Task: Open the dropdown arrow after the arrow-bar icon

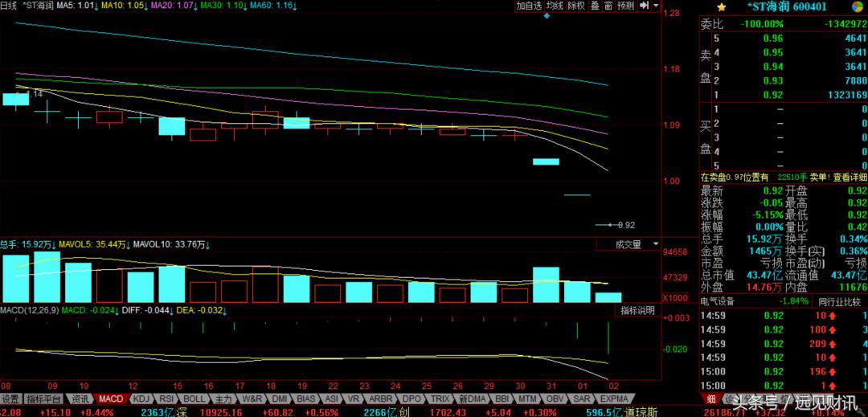Action: click(656, 5)
